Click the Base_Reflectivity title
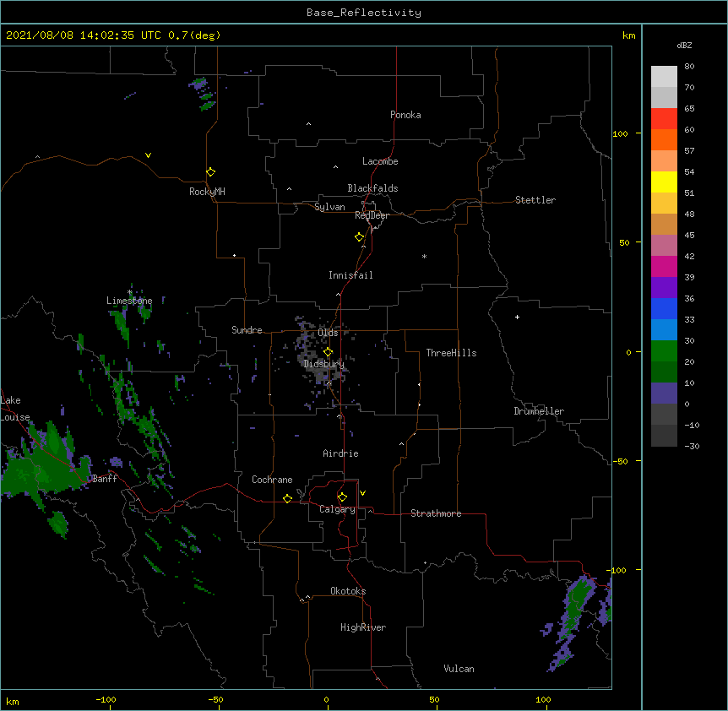This screenshot has height=711, width=728. [x=364, y=13]
